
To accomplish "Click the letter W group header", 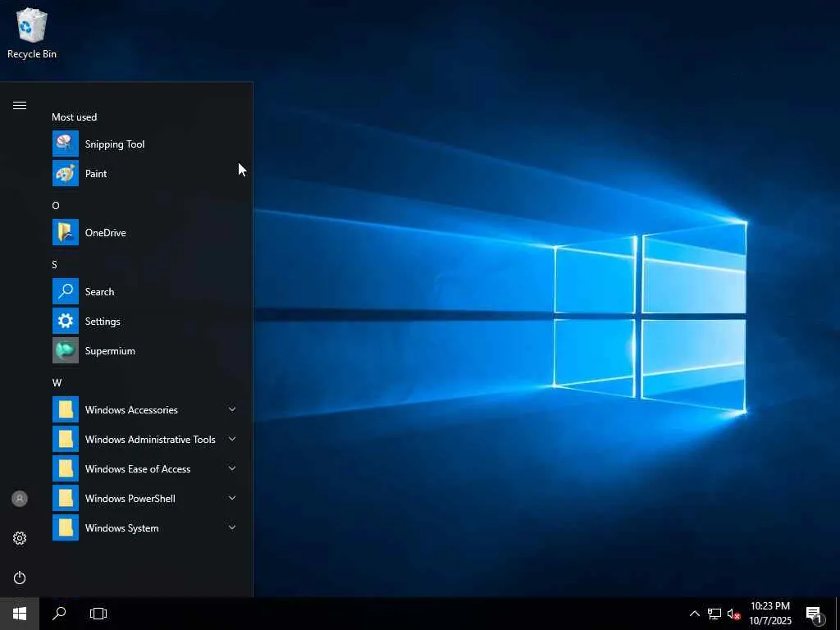I will (57, 382).
